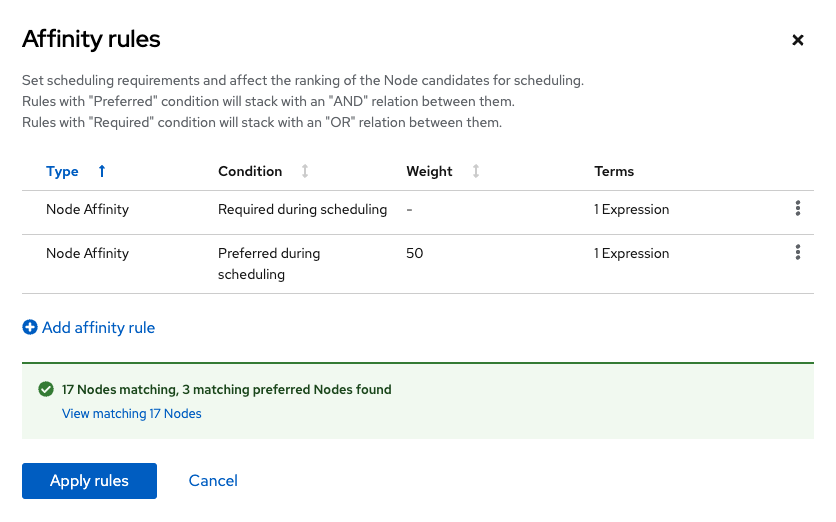Image resolution: width=836 pixels, height=522 pixels.
Task: Select the Terms column header
Action: pos(614,171)
